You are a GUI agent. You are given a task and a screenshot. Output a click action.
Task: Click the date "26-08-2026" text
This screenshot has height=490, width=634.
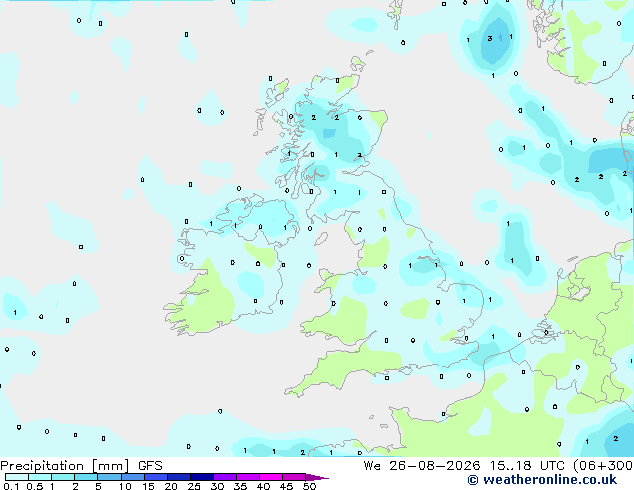pyautogui.click(x=435, y=466)
